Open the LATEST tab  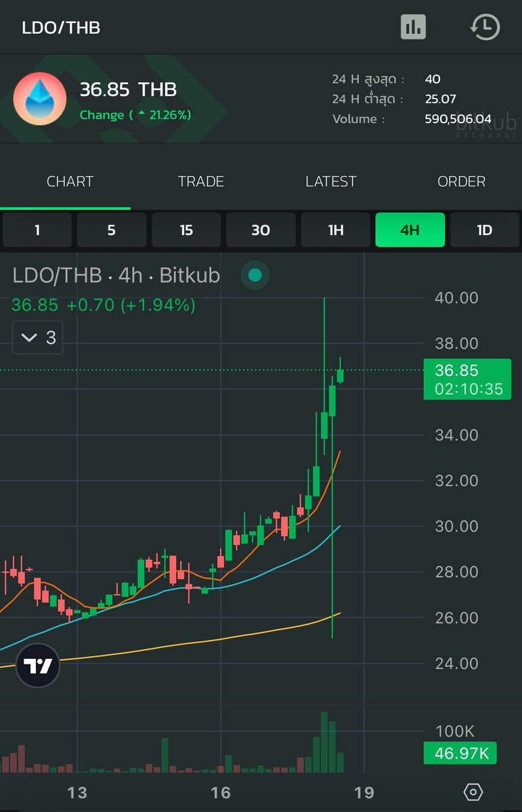click(331, 181)
